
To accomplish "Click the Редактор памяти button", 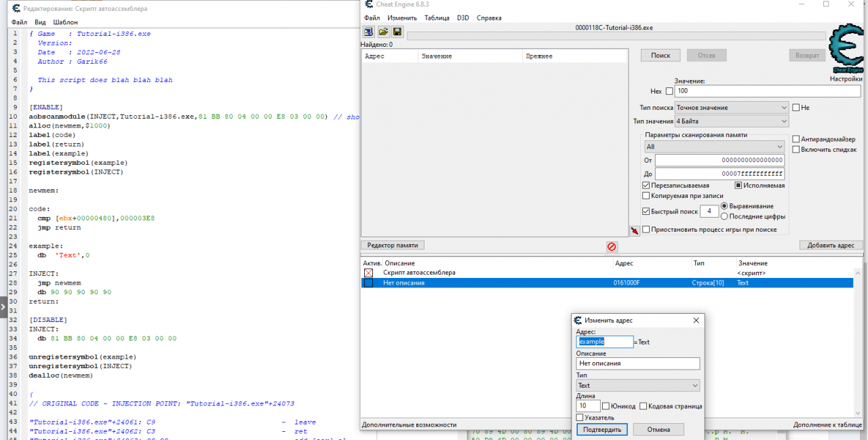I will coord(393,245).
